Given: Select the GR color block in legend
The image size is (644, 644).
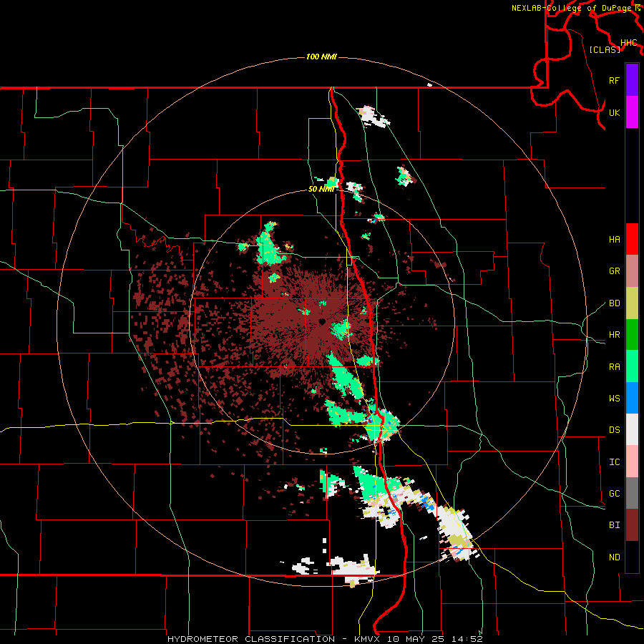Looking at the screenshot, I should point(632,271).
